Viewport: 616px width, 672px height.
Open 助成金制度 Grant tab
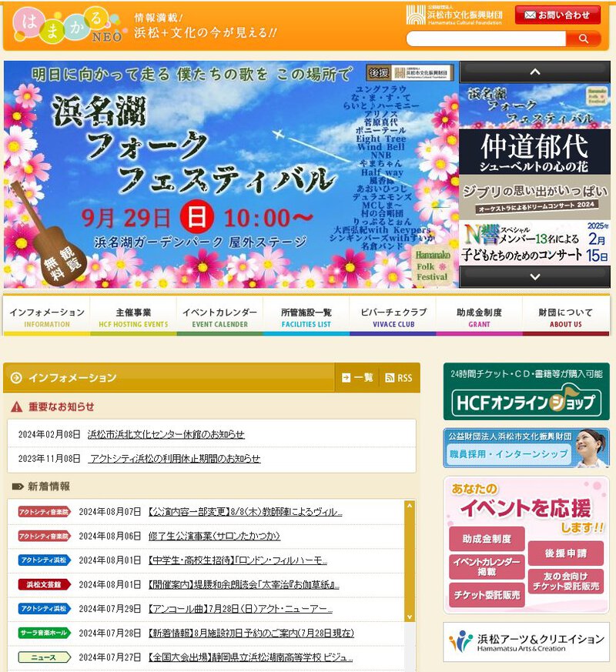click(479, 316)
